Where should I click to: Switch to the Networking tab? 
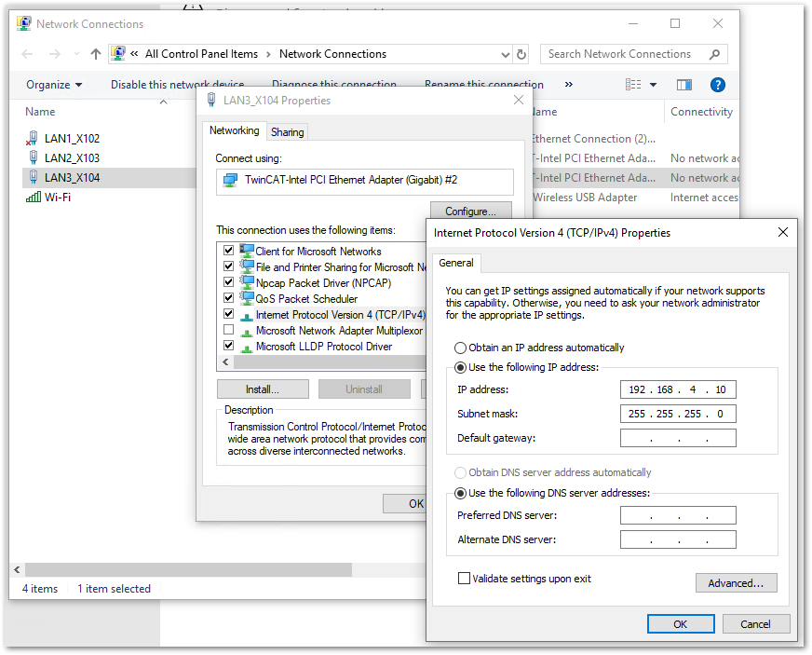(234, 130)
